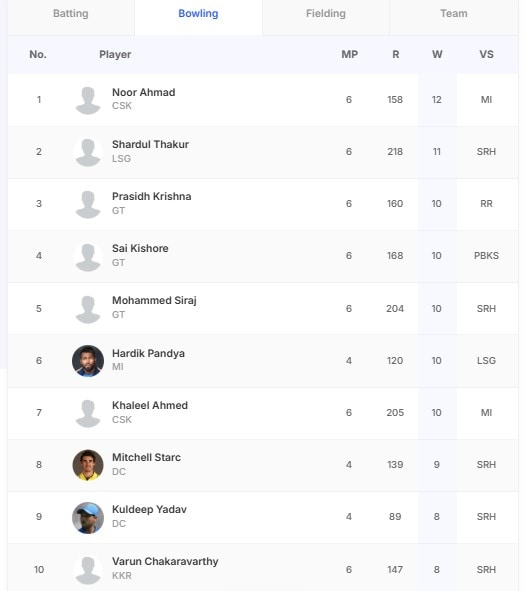The height and width of the screenshot is (591, 526).
Task: Click Sai Kishore's placeholder avatar
Action: pos(88,257)
